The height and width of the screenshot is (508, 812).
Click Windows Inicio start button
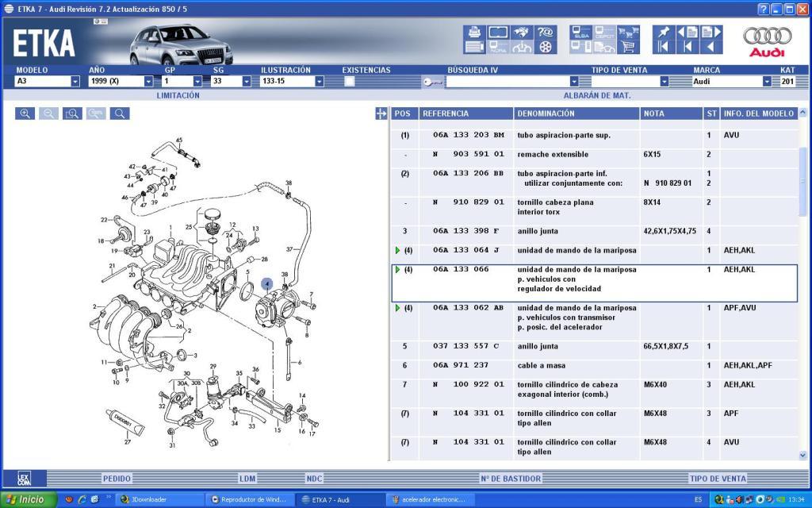coord(27,500)
